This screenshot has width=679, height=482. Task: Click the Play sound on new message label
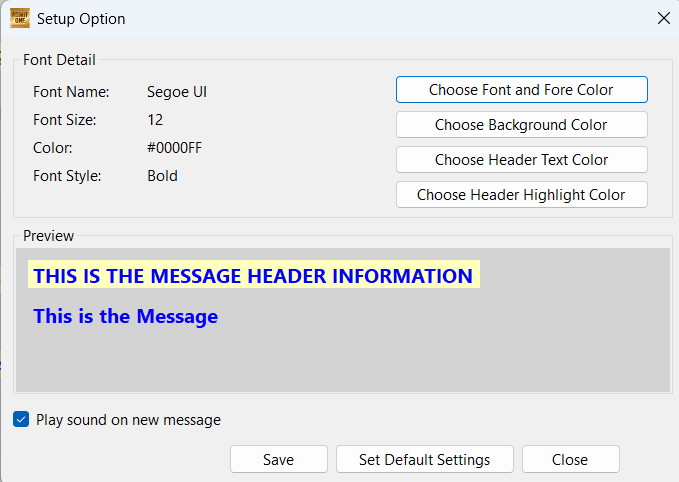pos(128,420)
